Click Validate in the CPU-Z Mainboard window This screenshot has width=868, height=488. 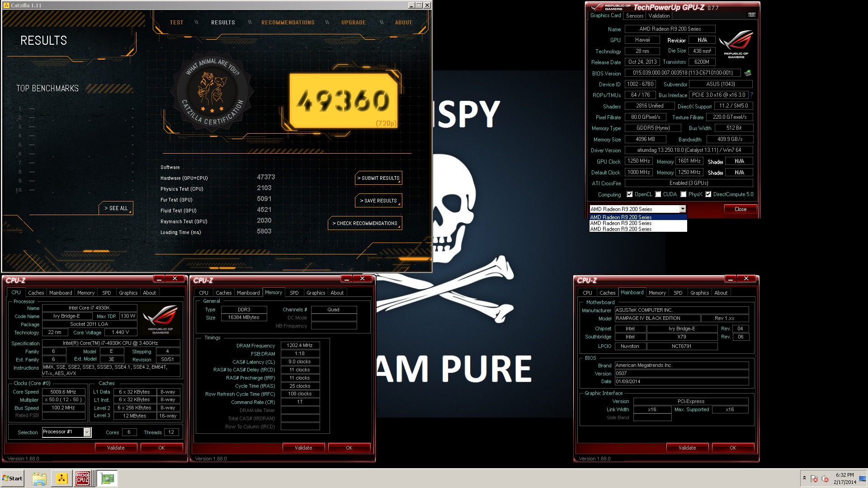click(x=687, y=448)
